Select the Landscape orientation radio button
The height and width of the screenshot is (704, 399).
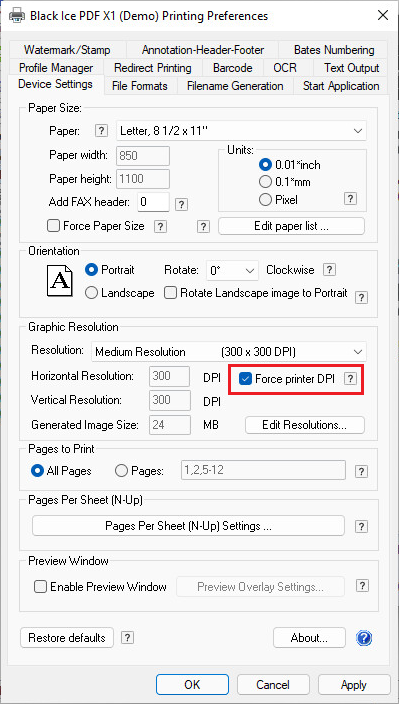coord(91,293)
